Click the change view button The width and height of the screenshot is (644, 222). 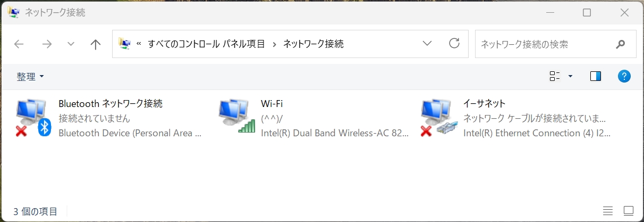point(555,76)
